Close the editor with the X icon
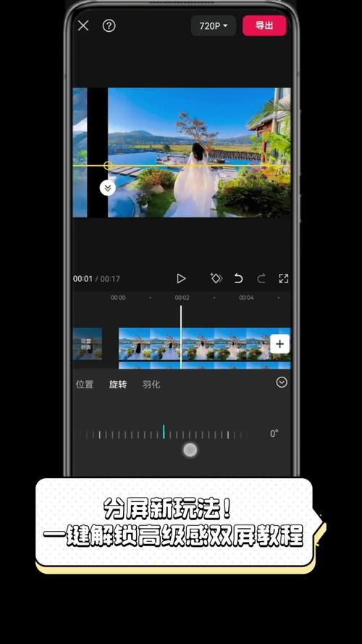The image size is (362, 644). click(x=83, y=26)
